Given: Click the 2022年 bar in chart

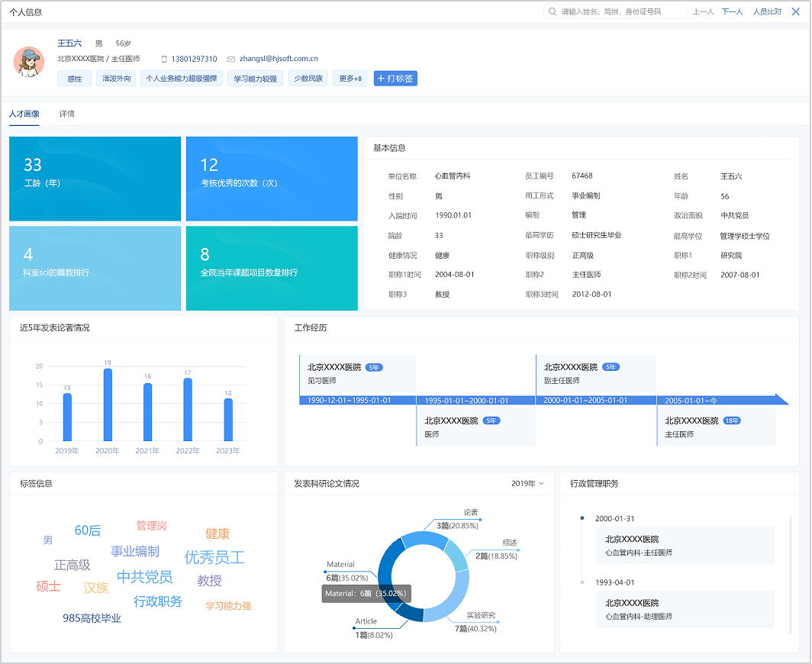Looking at the screenshot, I should (188, 409).
